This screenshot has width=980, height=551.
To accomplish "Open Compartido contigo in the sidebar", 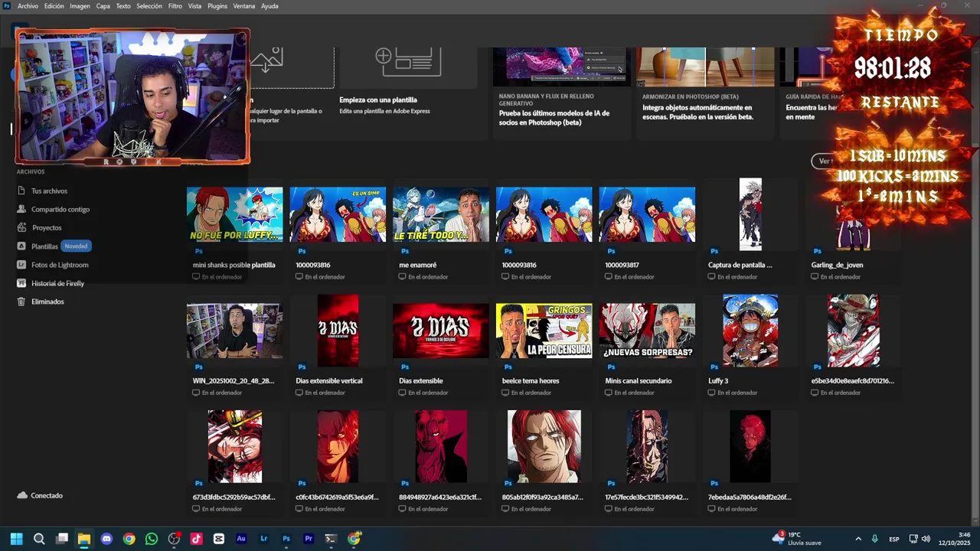I will (60, 210).
